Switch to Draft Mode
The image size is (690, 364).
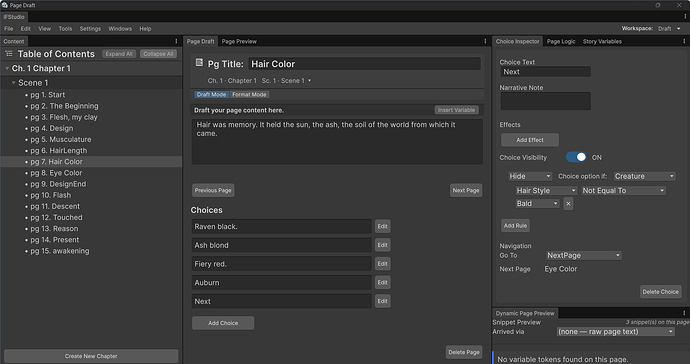211,94
